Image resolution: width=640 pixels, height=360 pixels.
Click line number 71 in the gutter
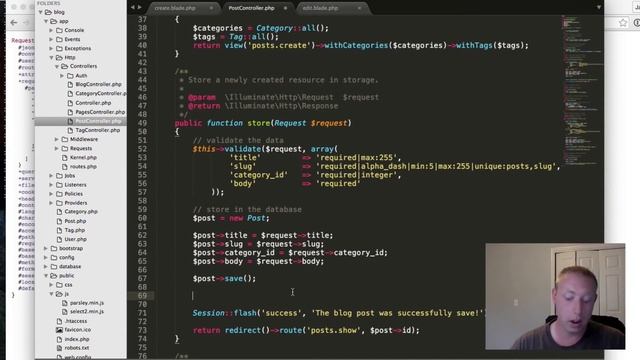coord(142,313)
